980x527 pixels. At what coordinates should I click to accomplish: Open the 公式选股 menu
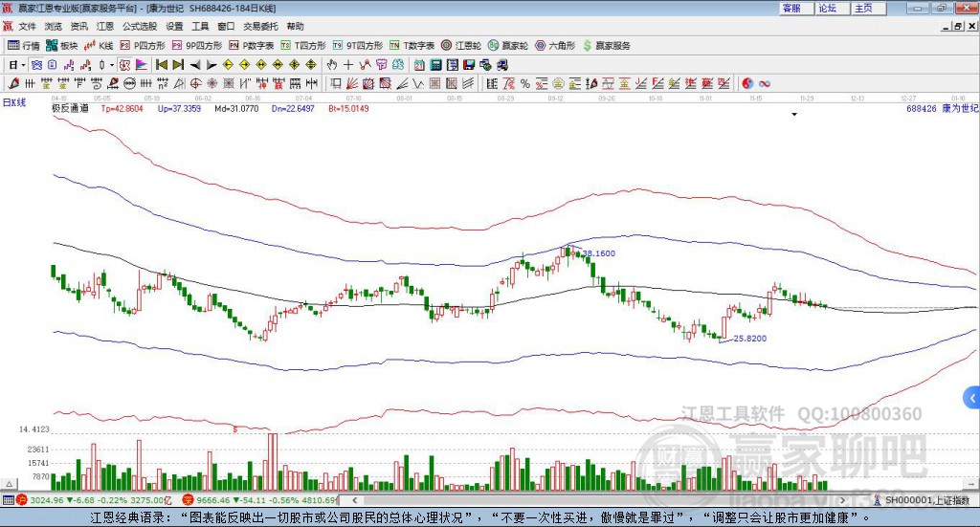[140, 26]
